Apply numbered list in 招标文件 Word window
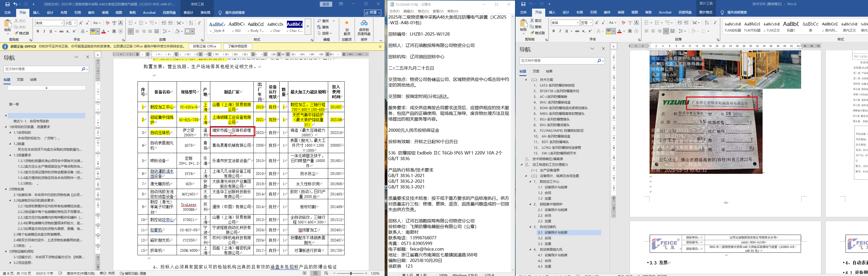The height and width of the screenshot is (276, 868). (142, 23)
